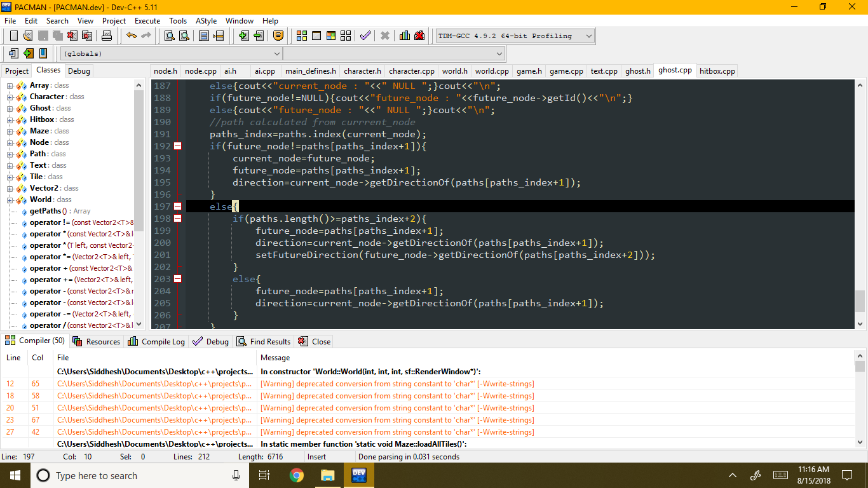This screenshot has width=868, height=488.
Task: Open the Find Results bottom tab
Action: click(264, 341)
